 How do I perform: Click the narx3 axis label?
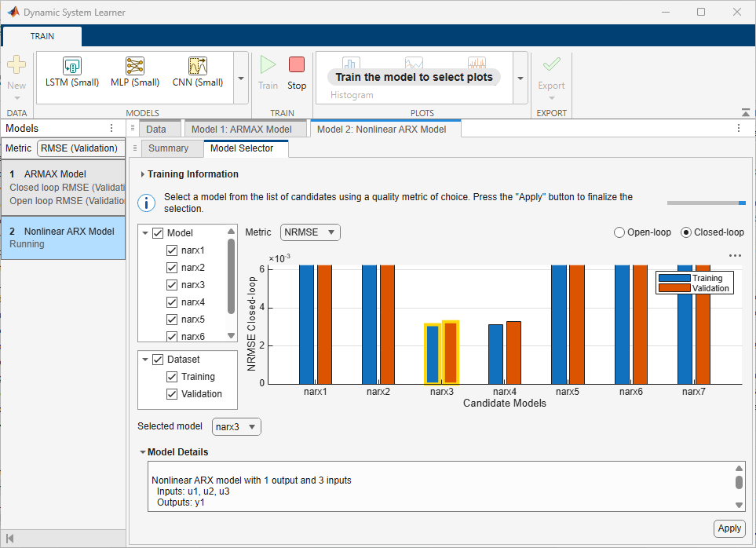coord(442,392)
